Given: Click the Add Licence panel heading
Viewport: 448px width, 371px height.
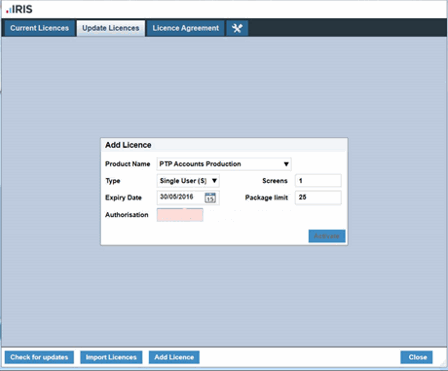Looking at the screenshot, I should coord(128,145).
